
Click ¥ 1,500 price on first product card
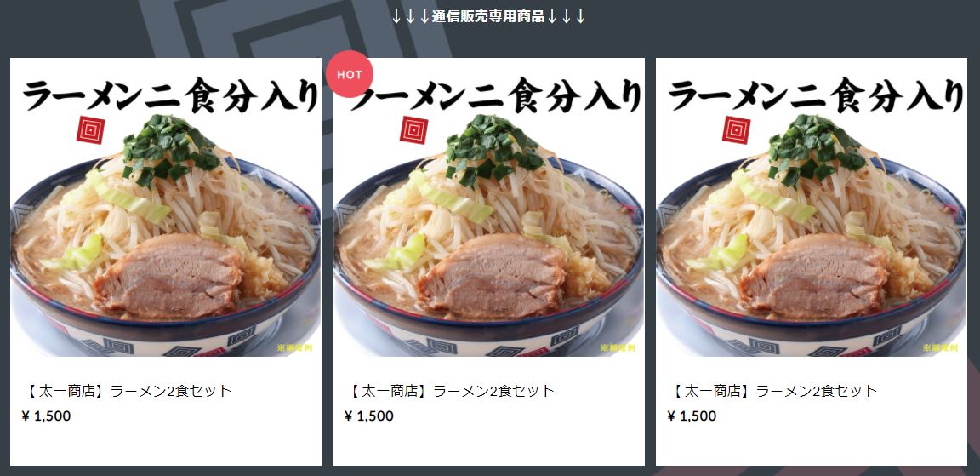46,416
